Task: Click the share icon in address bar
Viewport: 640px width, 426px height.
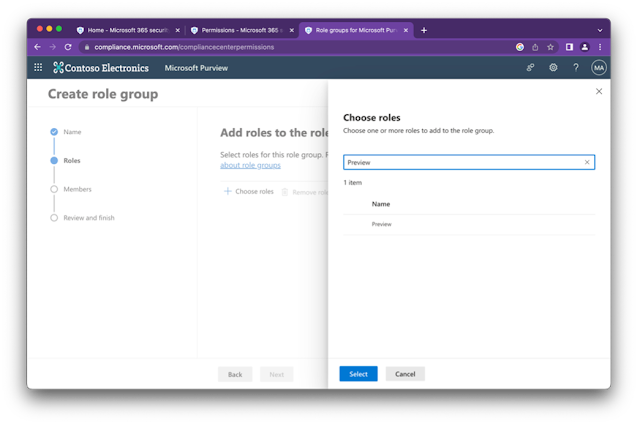Action: click(x=535, y=47)
